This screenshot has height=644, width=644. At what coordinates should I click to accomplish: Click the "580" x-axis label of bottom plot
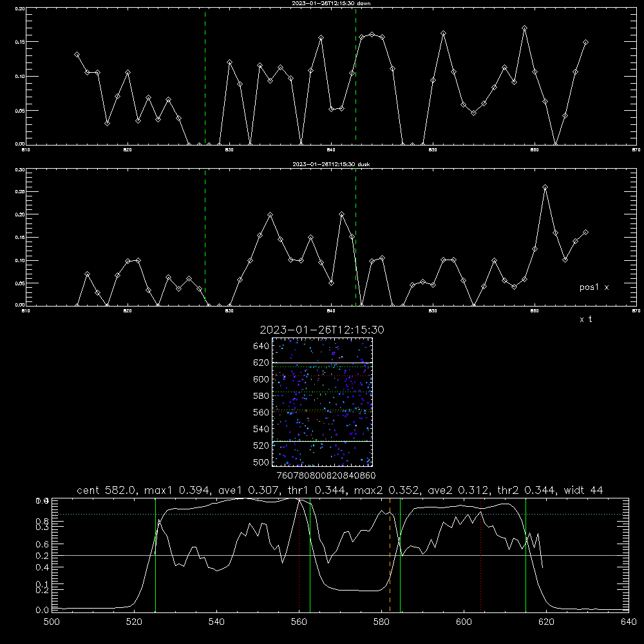381,622
